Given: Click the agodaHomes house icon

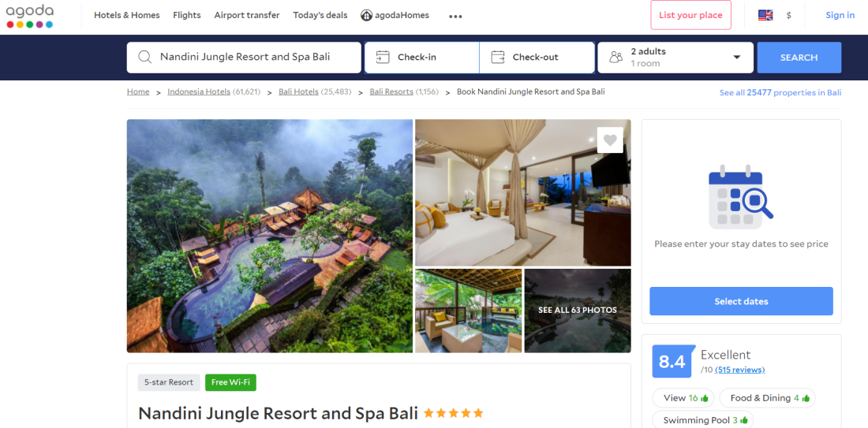Looking at the screenshot, I should (x=366, y=16).
